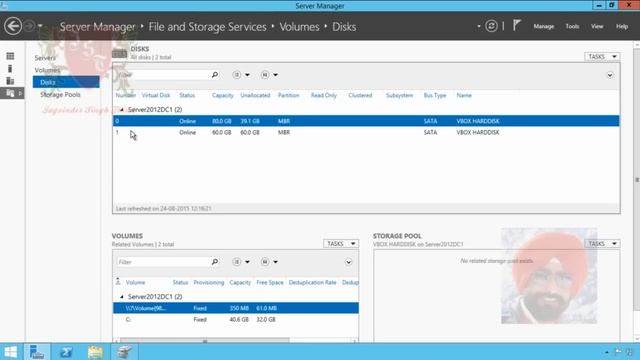Sort disks by Capacity column
Viewport: 640px width, 360px height.
point(222,96)
